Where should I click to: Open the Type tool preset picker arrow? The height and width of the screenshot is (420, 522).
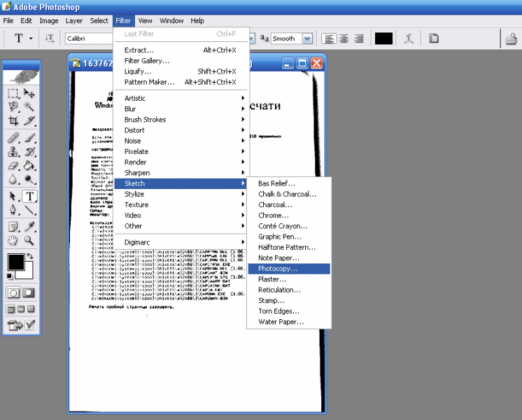[31, 38]
